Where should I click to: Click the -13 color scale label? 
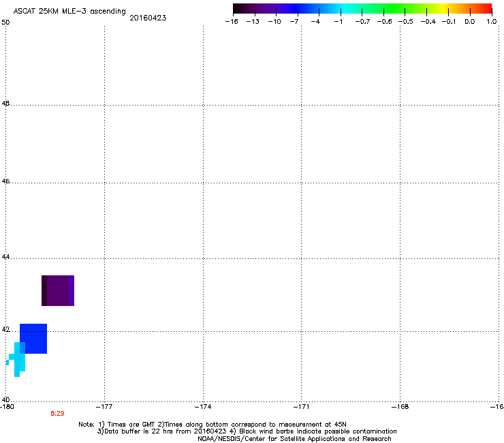click(x=253, y=22)
